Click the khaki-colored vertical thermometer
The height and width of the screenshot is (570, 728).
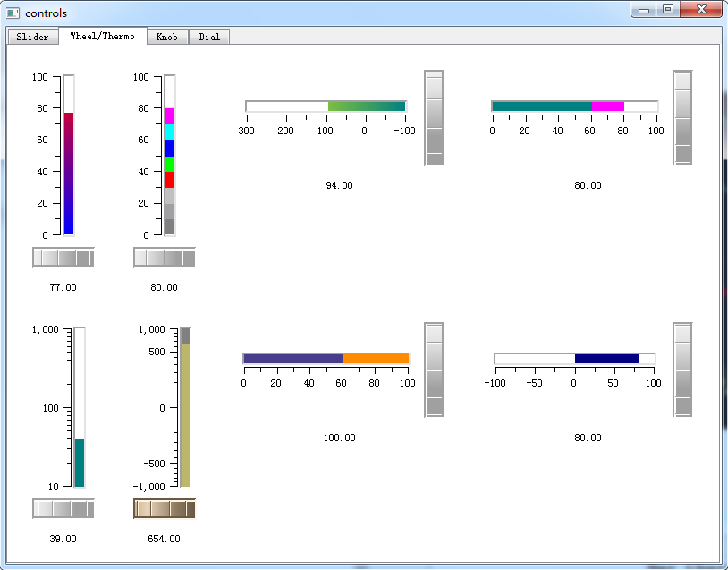[186, 412]
